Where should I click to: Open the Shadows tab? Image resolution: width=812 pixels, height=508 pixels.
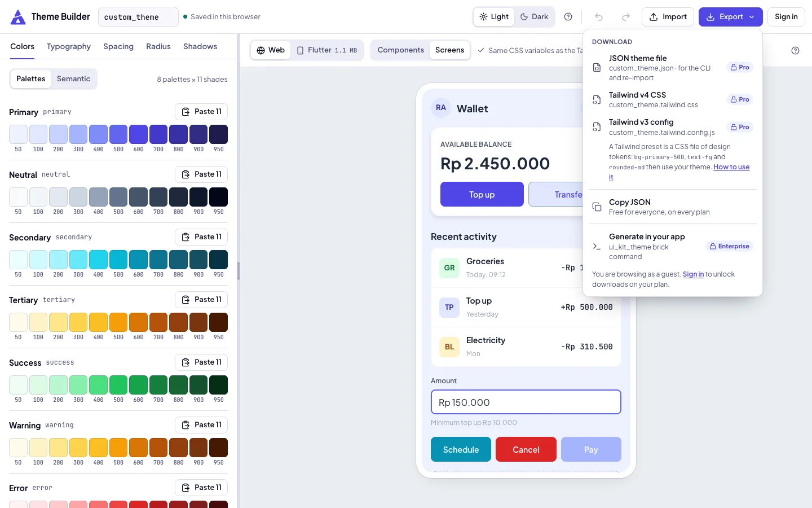[200, 47]
